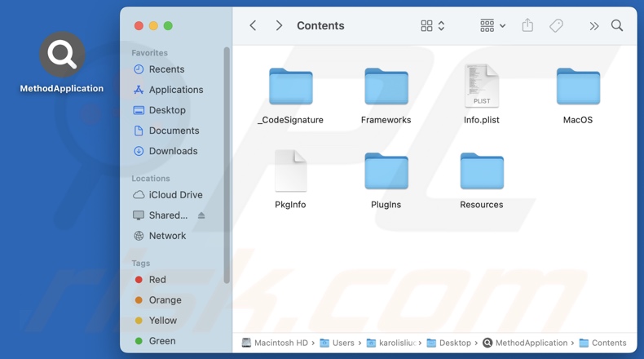Open the Info.plist file
This screenshot has width=644, height=359.
click(x=481, y=86)
